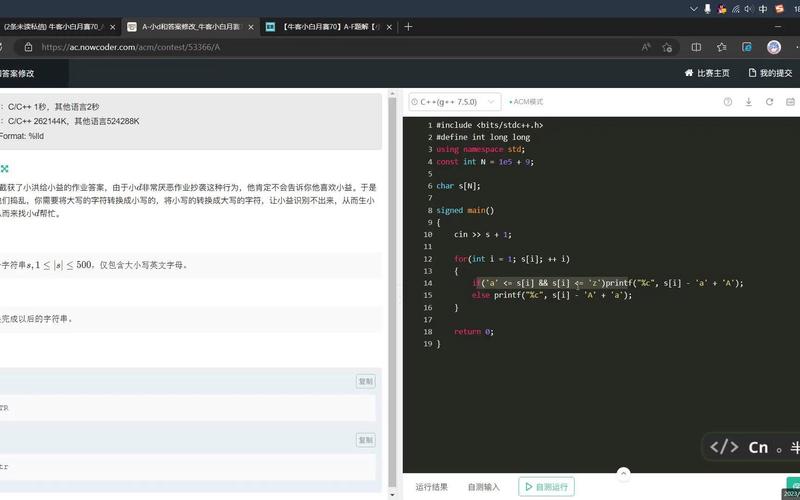Copy the second sample with 复制 button
The image size is (800, 500).
[x=365, y=440]
